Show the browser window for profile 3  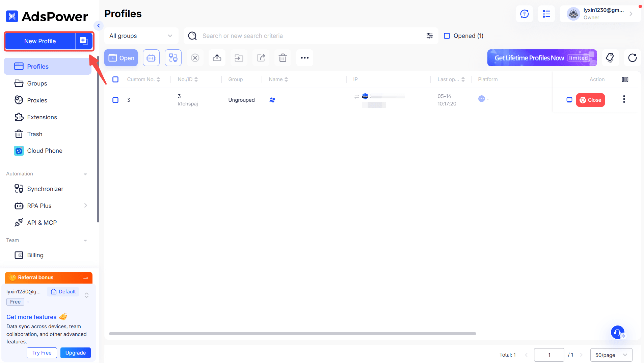[x=569, y=100]
